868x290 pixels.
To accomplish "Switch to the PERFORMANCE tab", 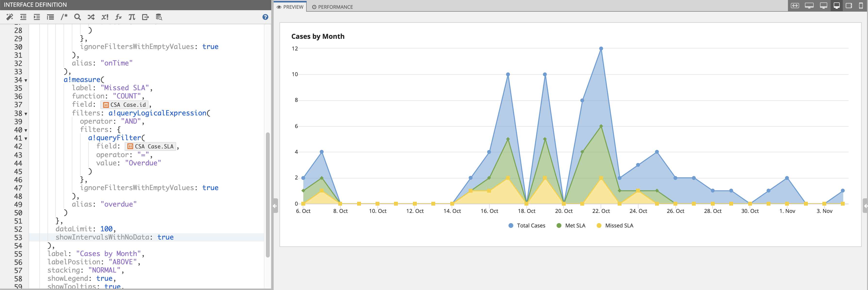I will (332, 7).
